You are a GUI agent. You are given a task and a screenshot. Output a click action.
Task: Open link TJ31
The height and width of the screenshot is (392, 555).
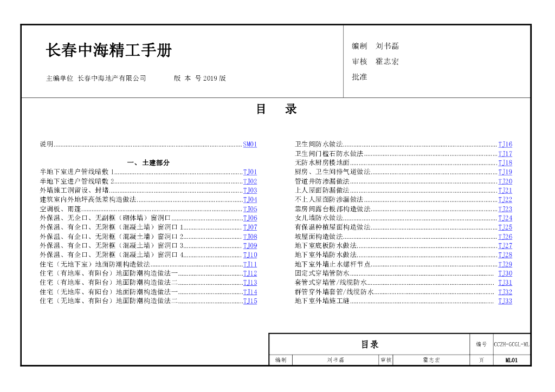[x=505, y=283]
